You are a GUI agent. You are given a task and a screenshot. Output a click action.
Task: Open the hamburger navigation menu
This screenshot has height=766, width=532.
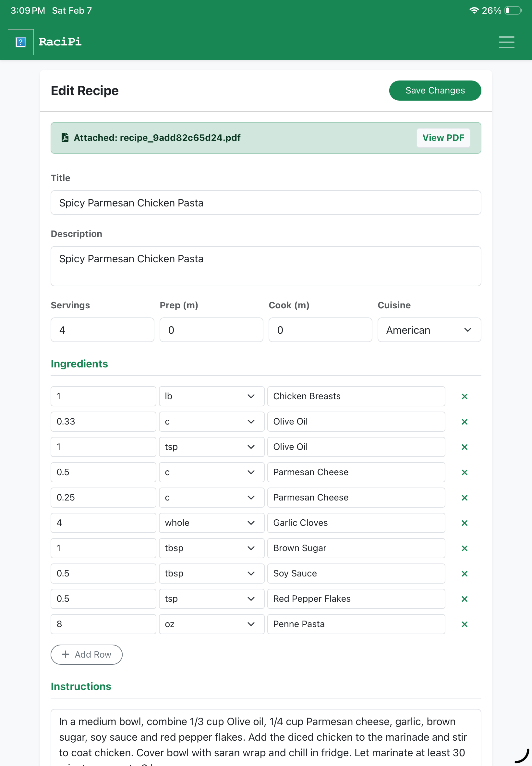[506, 42]
